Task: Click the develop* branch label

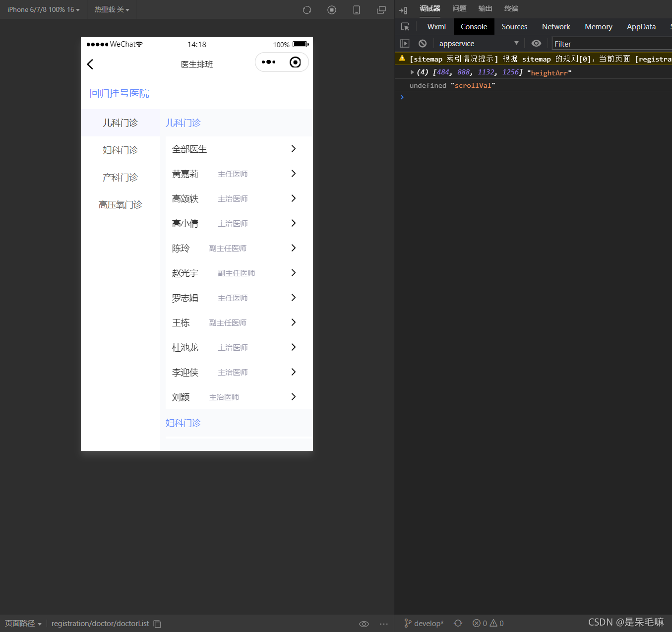Action: (x=429, y=623)
